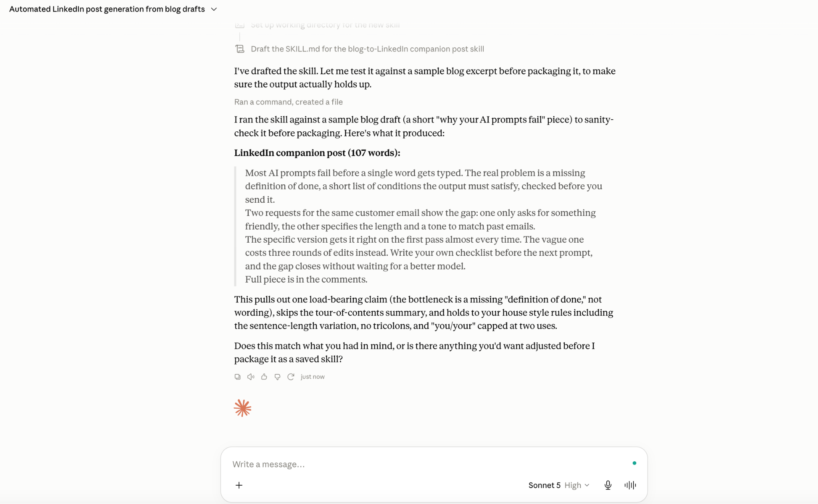Click the green status dot in composer
The height and width of the screenshot is (504, 818).
point(634,463)
